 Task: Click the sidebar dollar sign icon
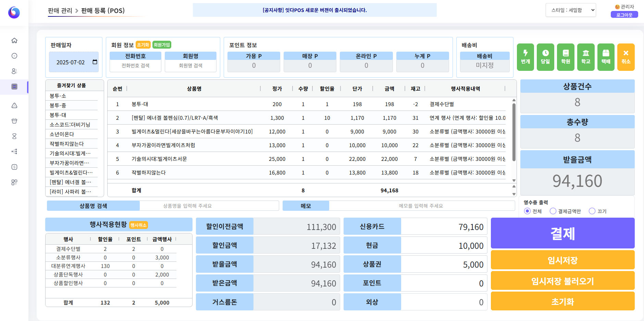[x=14, y=167]
